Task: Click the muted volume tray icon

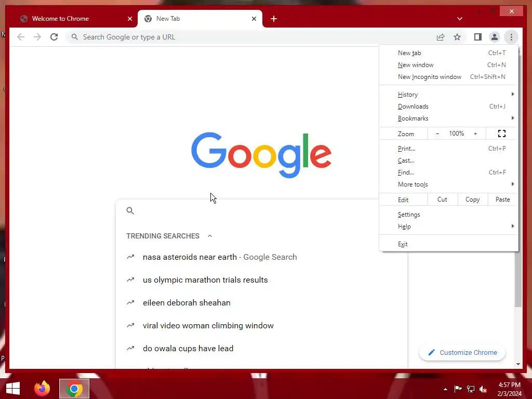Action: pos(483,389)
